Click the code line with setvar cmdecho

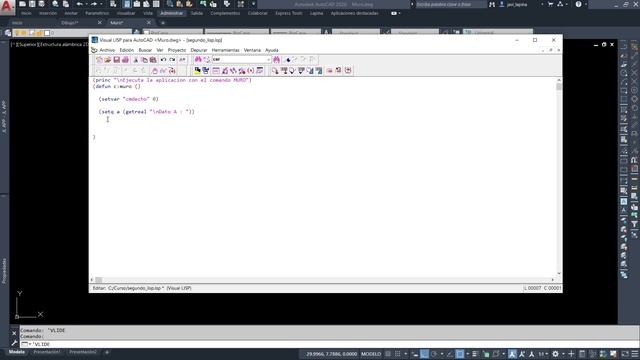point(128,99)
